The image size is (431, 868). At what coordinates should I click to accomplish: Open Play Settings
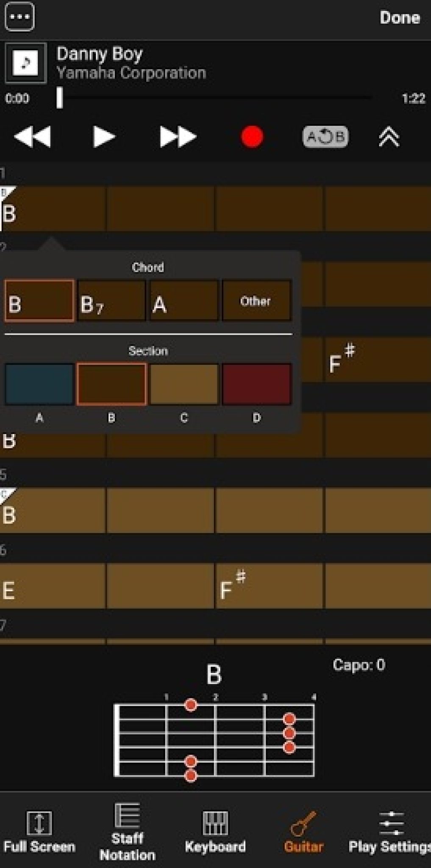[x=390, y=832]
